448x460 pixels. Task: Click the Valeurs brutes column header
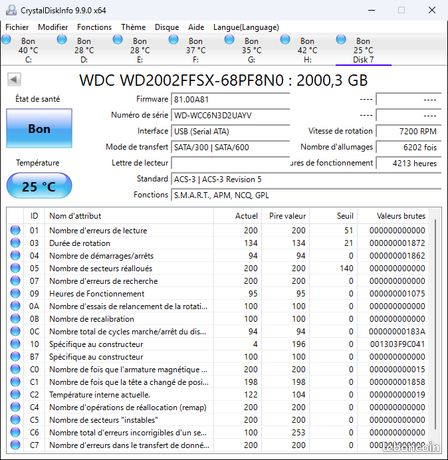pos(401,216)
